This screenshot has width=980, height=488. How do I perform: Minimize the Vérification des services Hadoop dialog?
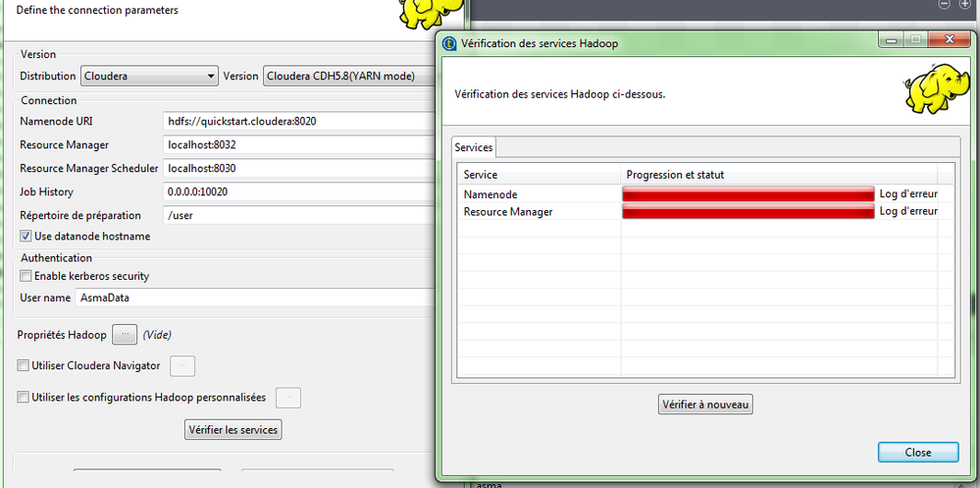click(x=892, y=40)
